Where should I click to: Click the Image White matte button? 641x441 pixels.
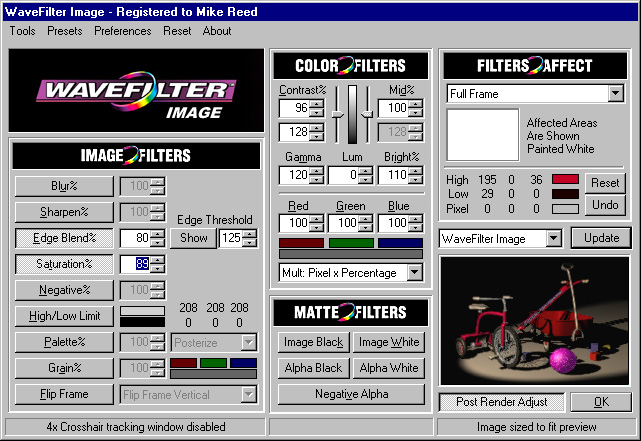389,342
